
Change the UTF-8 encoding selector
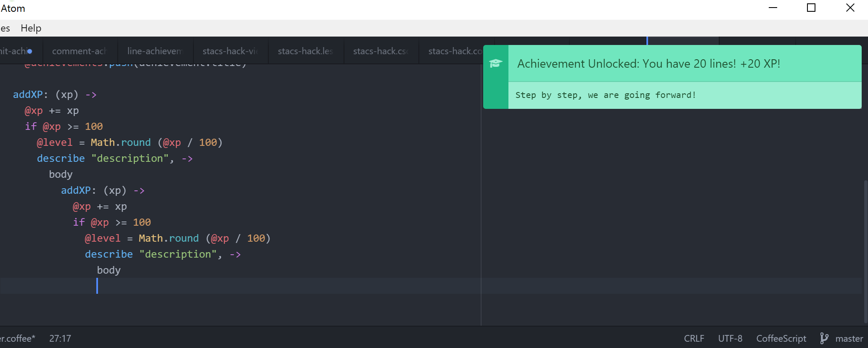(730, 338)
